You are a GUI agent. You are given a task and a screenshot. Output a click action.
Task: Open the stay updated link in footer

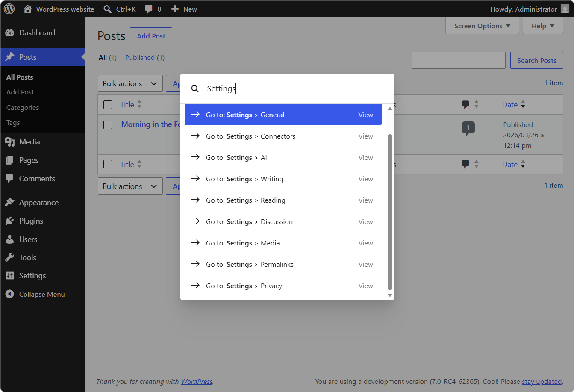(542, 381)
